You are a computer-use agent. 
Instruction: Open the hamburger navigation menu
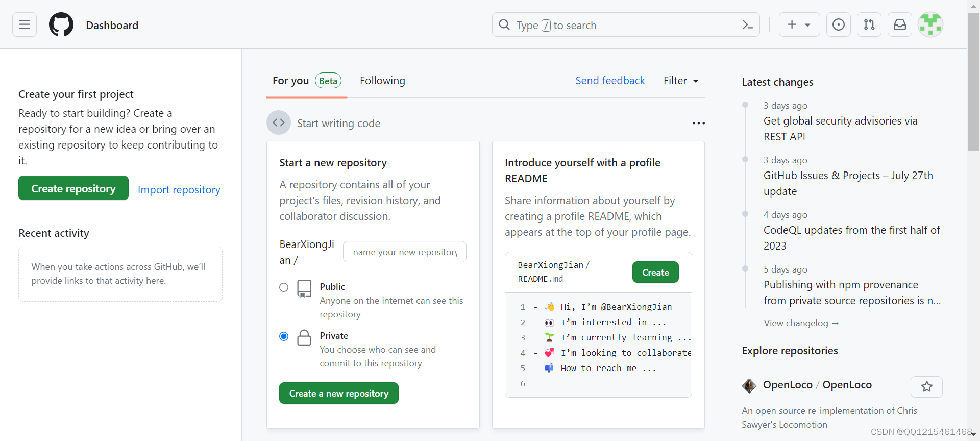[24, 24]
